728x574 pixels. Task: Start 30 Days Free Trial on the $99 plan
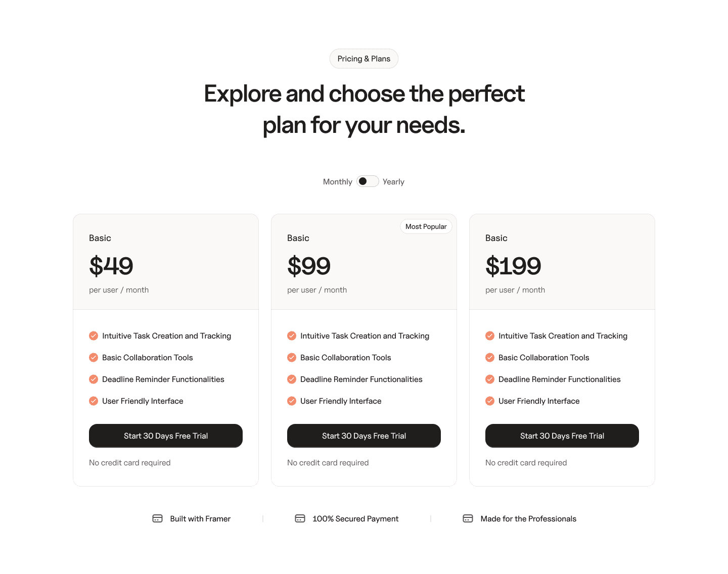(363, 436)
